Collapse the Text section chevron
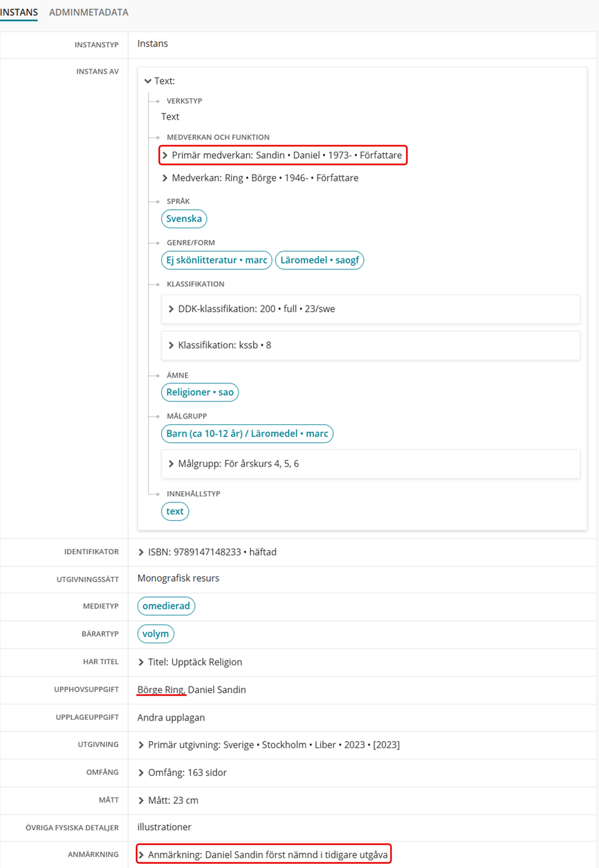The height and width of the screenshot is (868, 599). pyautogui.click(x=148, y=81)
